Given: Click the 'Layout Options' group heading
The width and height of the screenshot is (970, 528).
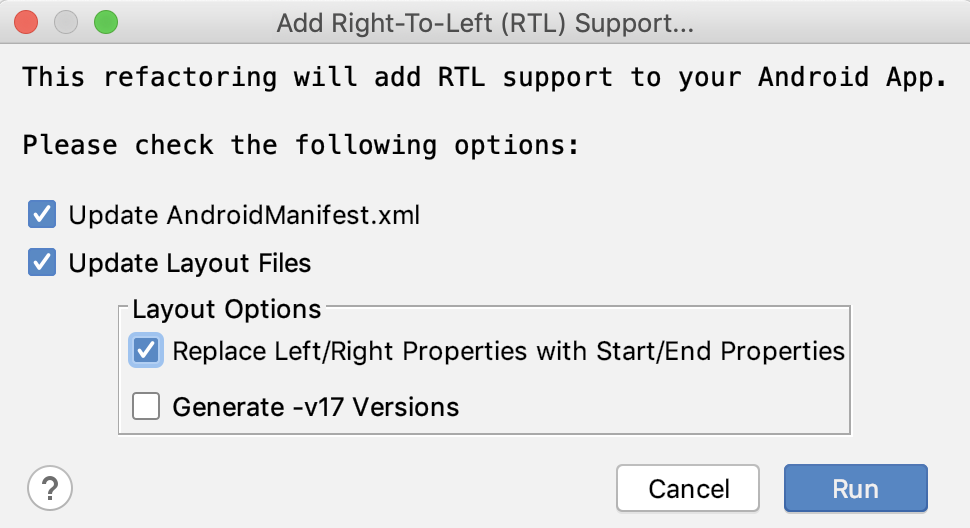Looking at the screenshot, I should point(227,310).
